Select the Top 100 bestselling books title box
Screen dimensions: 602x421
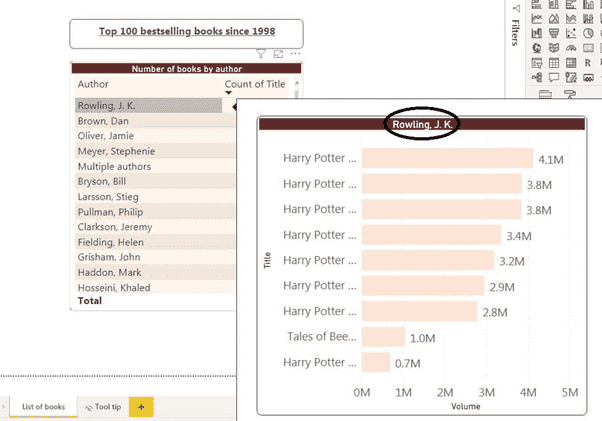[187, 34]
